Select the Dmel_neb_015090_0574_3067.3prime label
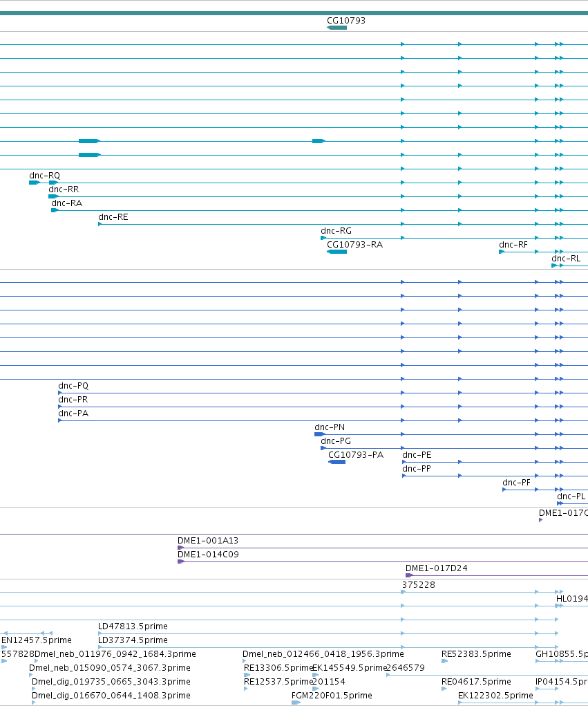588x706 pixels. point(110,668)
